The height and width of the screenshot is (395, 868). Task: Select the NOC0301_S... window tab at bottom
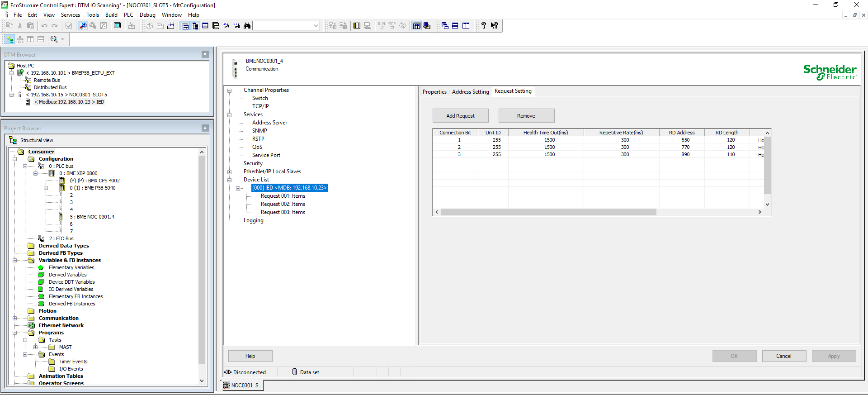point(243,385)
